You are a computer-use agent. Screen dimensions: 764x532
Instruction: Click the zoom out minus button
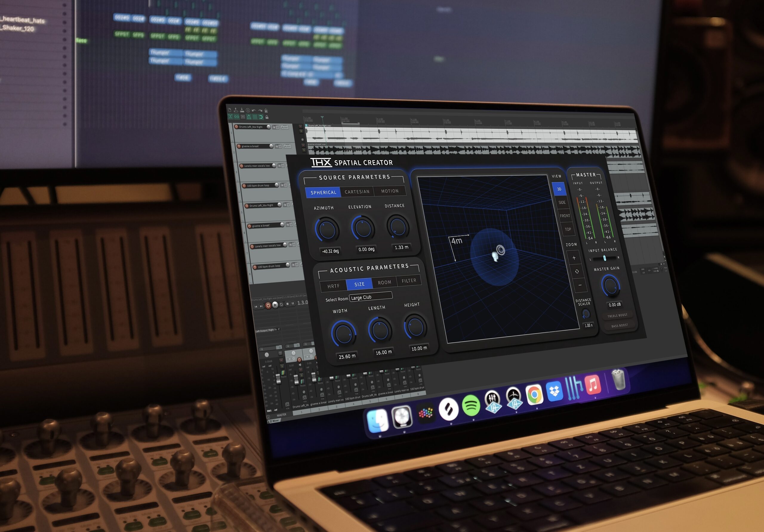coord(580,285)
